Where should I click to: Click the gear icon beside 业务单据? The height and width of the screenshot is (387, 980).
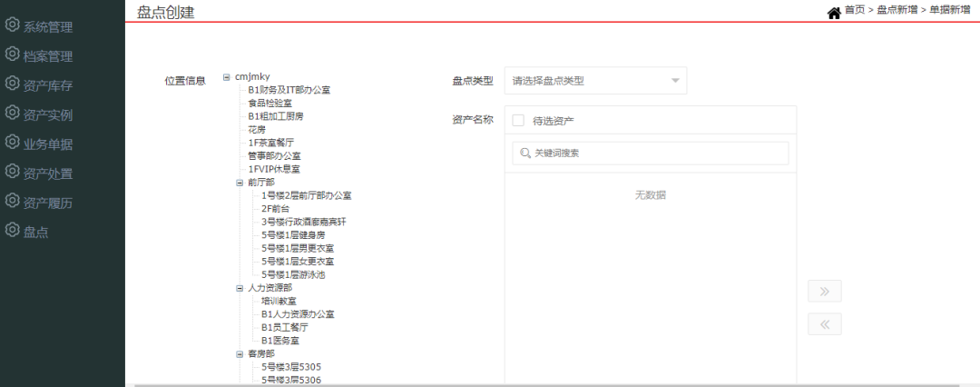coord(13,143)
